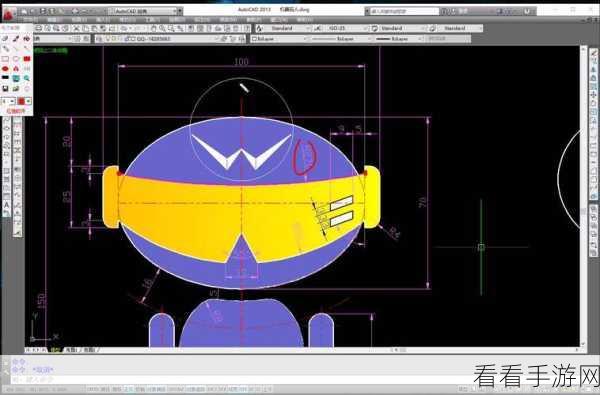
Task: Click the search field in title bar
Action: tap(404, 11)
